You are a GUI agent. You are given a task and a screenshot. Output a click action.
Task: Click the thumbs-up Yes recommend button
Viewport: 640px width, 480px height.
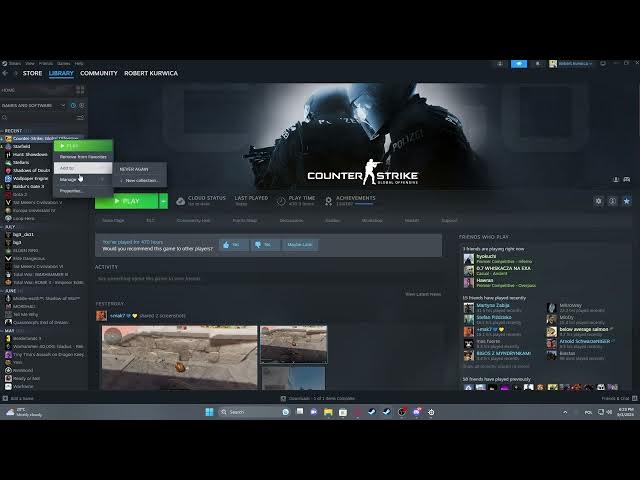234,244
